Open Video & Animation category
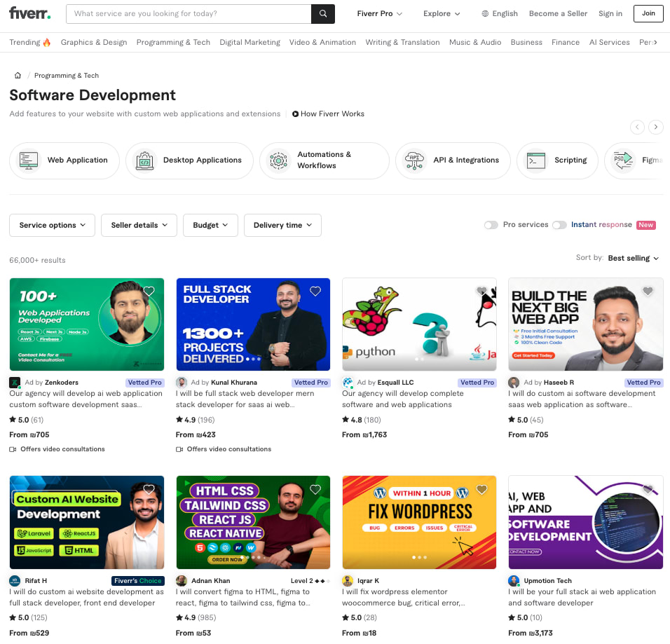Image resolution: width=670 pixels, height=644 pixels. click(x=322, y=42)
